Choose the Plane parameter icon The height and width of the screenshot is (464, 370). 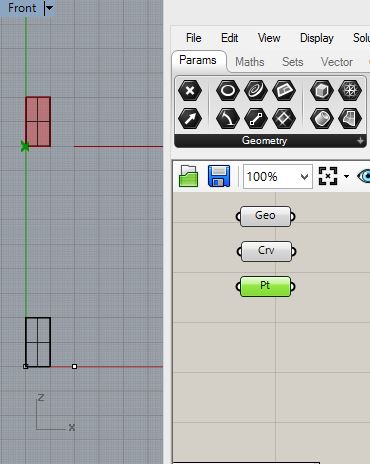pos(284,90)
